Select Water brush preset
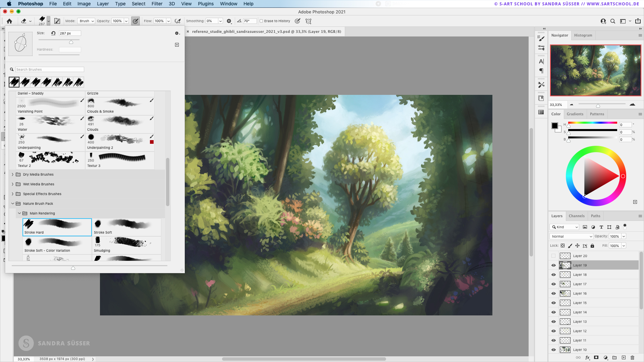This screenshot has width=644, height=362. (x=51, y=124)
